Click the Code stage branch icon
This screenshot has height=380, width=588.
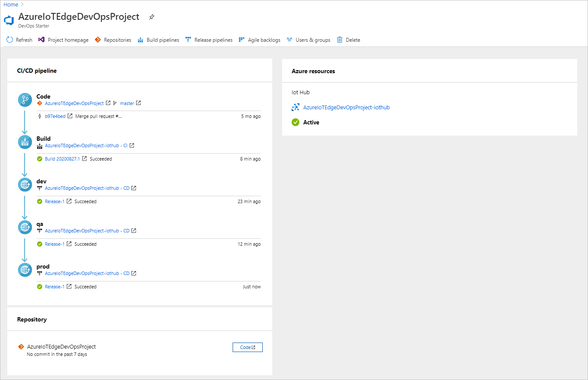25,100
